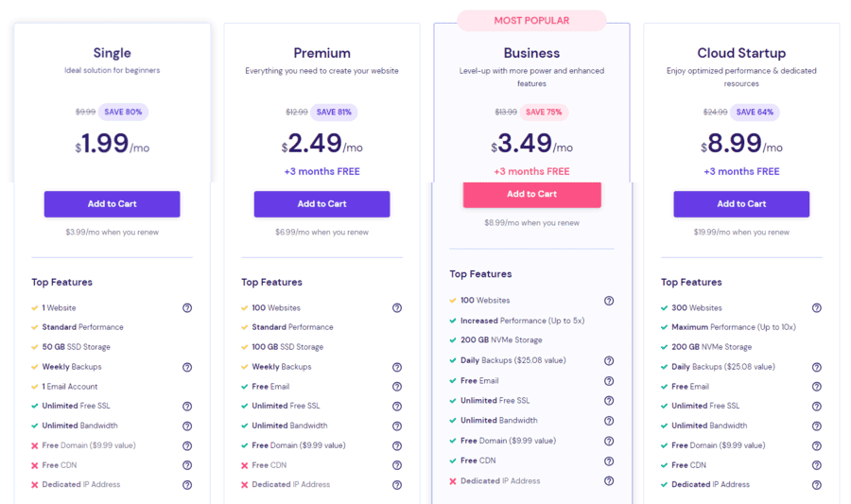Click '$19.99/mo when you renew' note
Image resolution: width=851 pixels, height=504 pixels.
741,233
